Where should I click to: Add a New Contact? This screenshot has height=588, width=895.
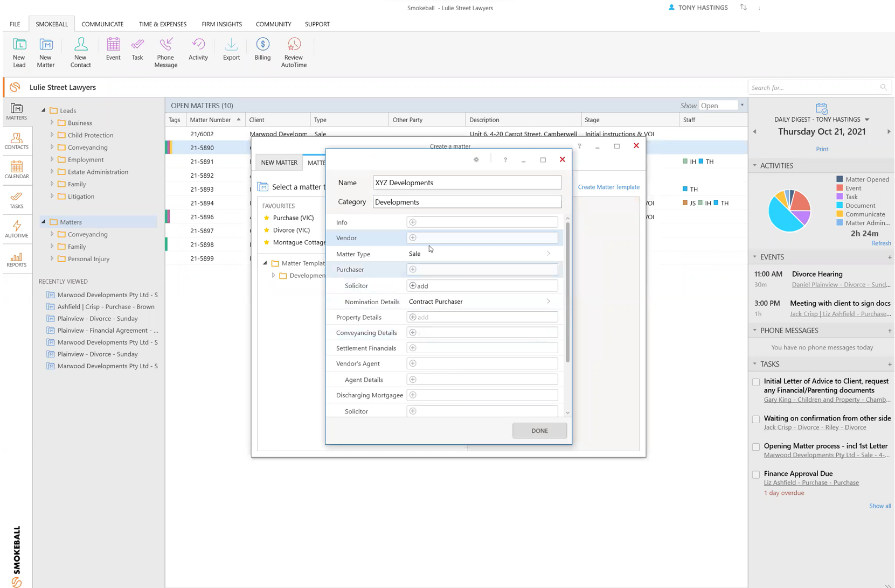[x=80, y=53]
